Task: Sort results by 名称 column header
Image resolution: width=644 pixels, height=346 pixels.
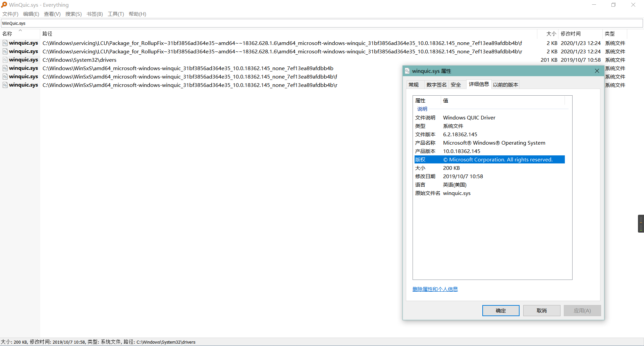Action: [7, 34]
